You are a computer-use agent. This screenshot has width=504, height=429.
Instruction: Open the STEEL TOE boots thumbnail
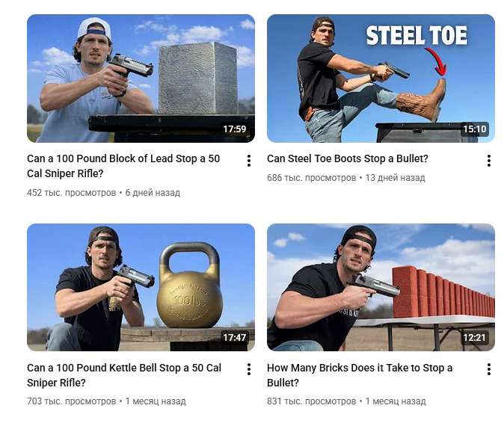[x=381, y=78]
